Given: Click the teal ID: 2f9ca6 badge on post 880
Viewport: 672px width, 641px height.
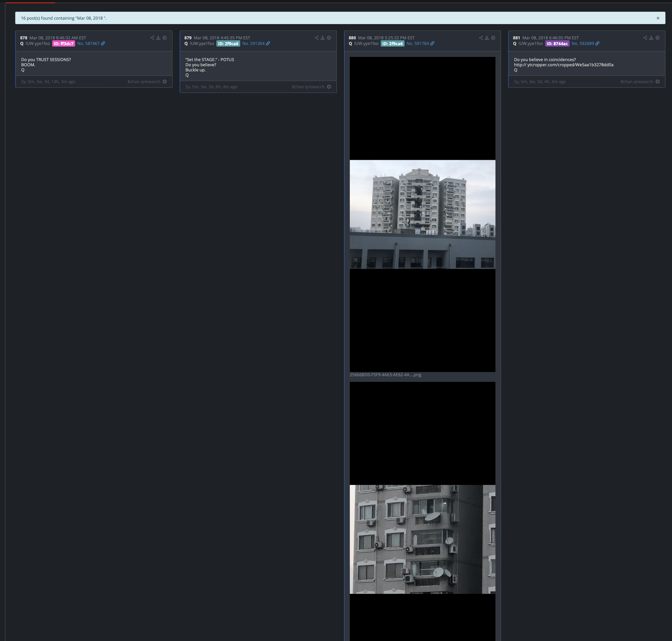Looking at the screenshot, I should click(392, 44).
